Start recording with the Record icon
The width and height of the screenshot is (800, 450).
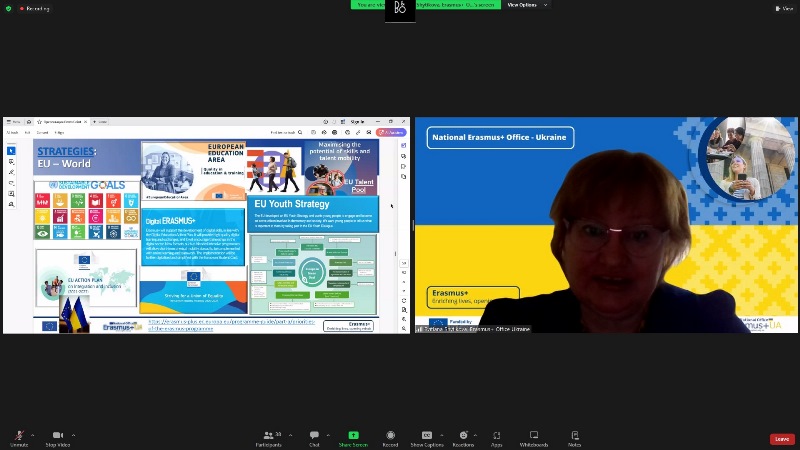(390, 436)
